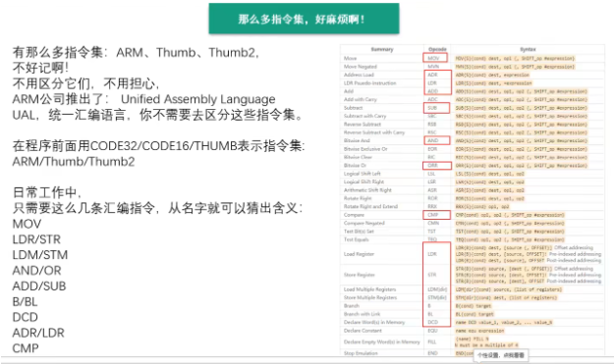The image size is (614, 364).
Task: Click the line starting with UAL，统一汇编语言
Action: point(157,115)
